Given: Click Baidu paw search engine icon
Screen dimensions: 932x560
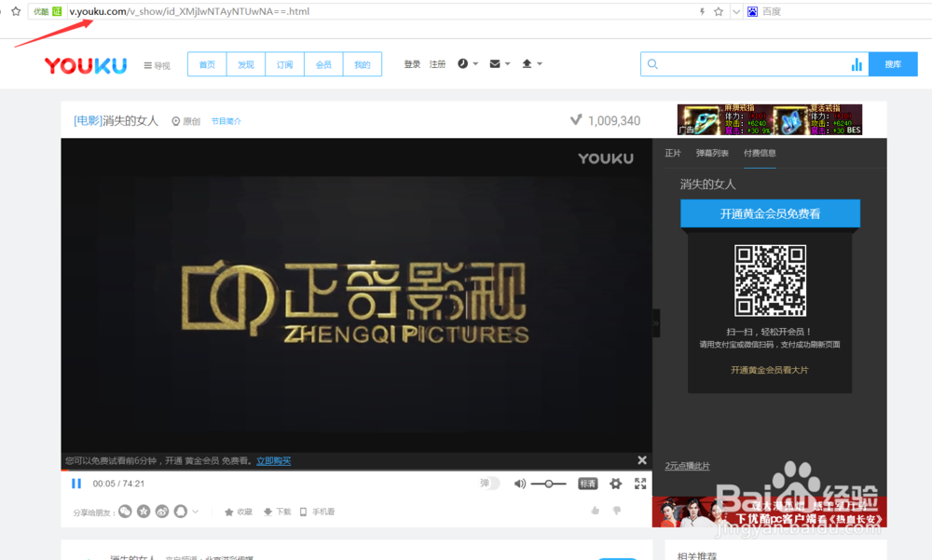Looking at the screenshot, I should click(x=752, y=11).
